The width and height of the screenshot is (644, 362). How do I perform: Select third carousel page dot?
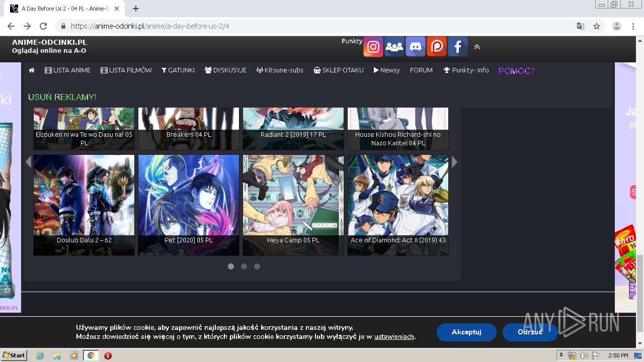(257, 266)
